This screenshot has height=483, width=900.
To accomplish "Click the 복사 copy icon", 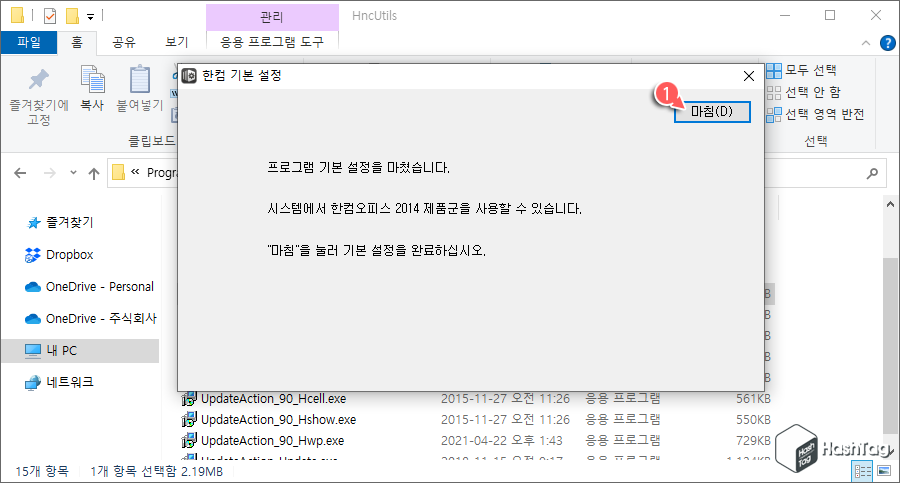I will (x=92, y=80).
